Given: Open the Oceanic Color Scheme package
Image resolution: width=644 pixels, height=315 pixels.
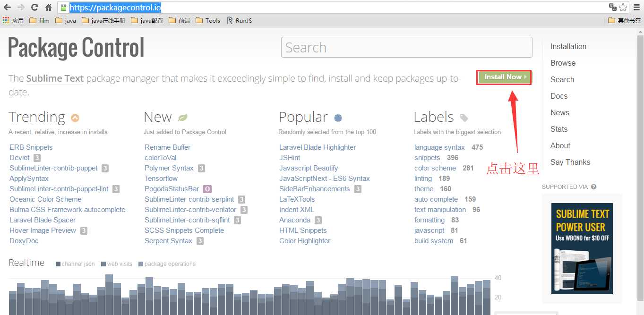Looking at the screenshot, I should coord(45,199).
